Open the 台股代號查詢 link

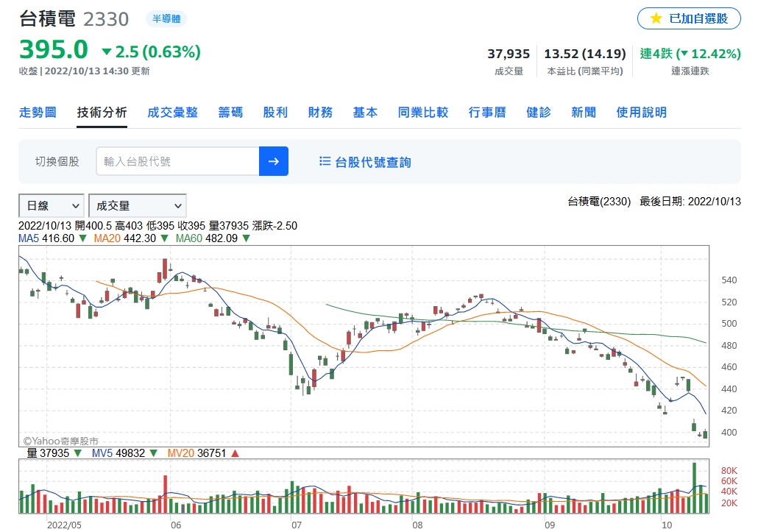tap(373, 162)
